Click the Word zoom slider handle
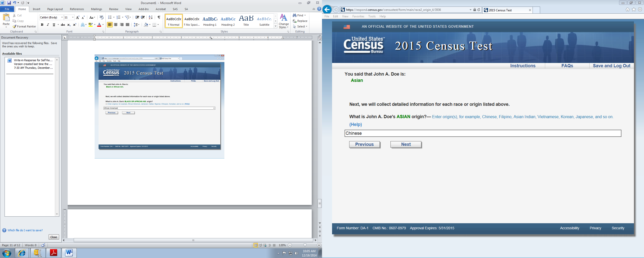 (305, 245)
